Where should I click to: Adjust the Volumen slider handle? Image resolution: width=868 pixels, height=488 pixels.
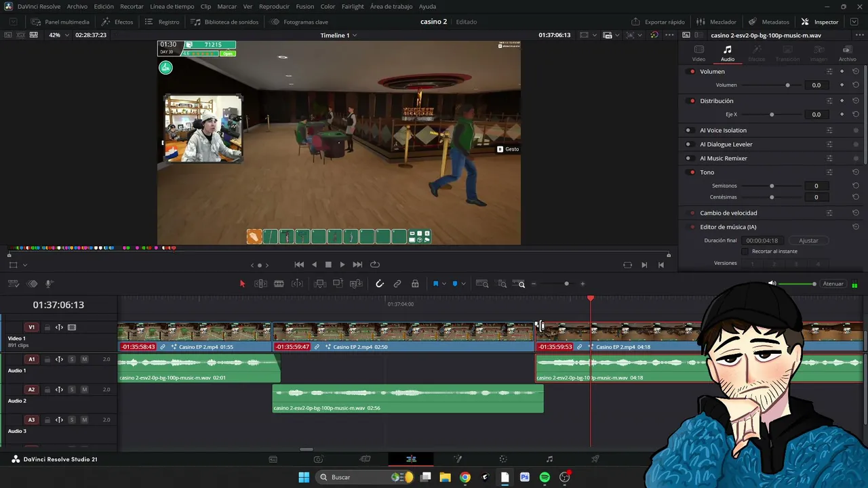787,85
